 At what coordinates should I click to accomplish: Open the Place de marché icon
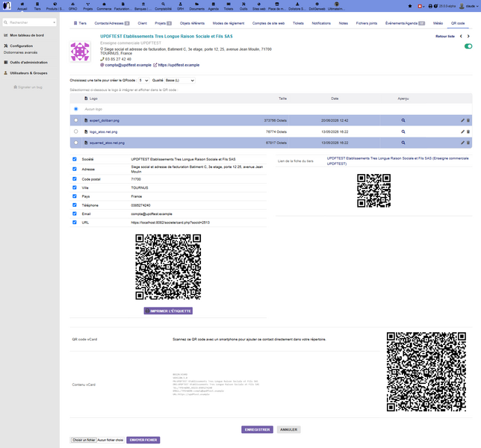coord(276,4)
